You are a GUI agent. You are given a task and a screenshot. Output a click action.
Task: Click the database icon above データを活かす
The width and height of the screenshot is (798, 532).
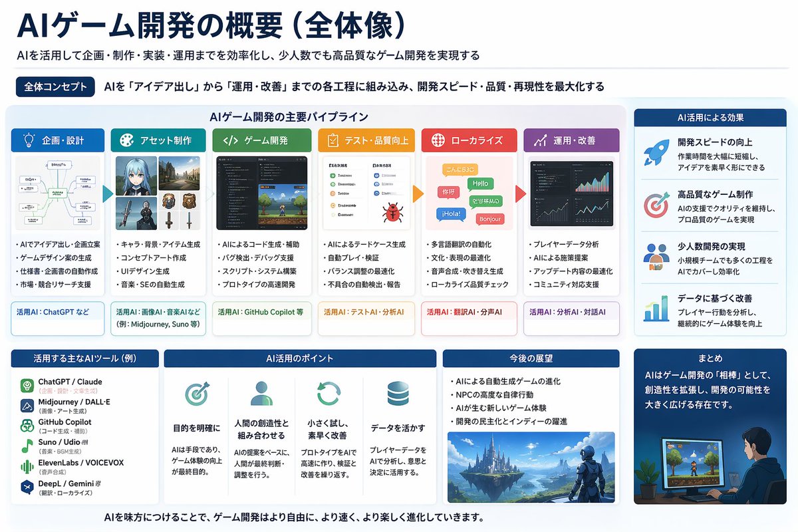tap(398, 392)
